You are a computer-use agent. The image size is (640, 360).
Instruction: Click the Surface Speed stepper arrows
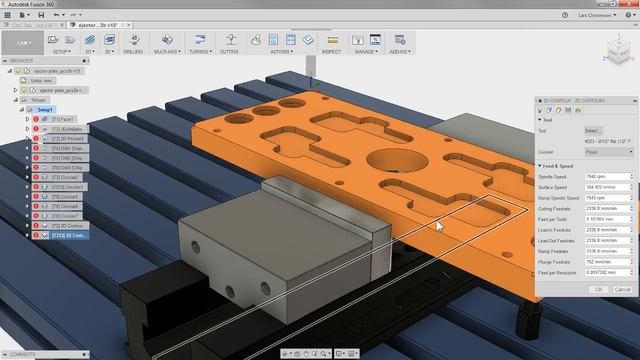[631, 187]
